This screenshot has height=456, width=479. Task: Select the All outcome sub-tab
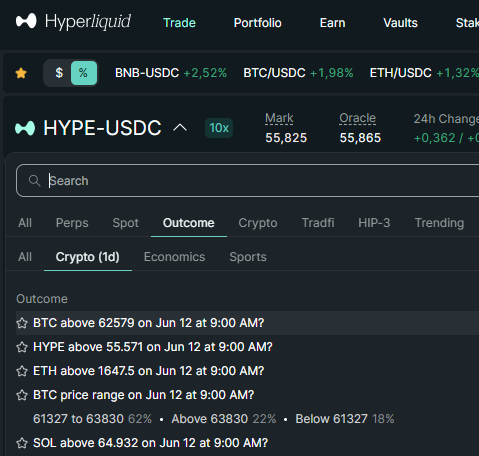(25, 257)
